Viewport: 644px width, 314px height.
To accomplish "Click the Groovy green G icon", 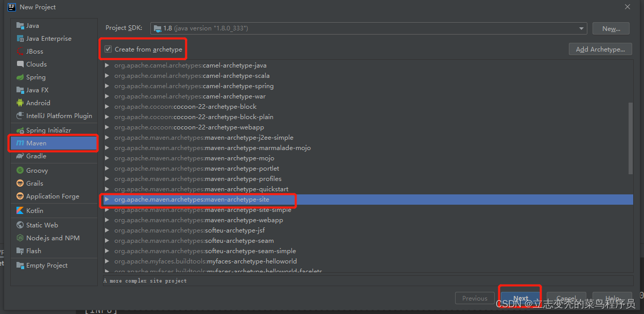I will click(20, 171).
